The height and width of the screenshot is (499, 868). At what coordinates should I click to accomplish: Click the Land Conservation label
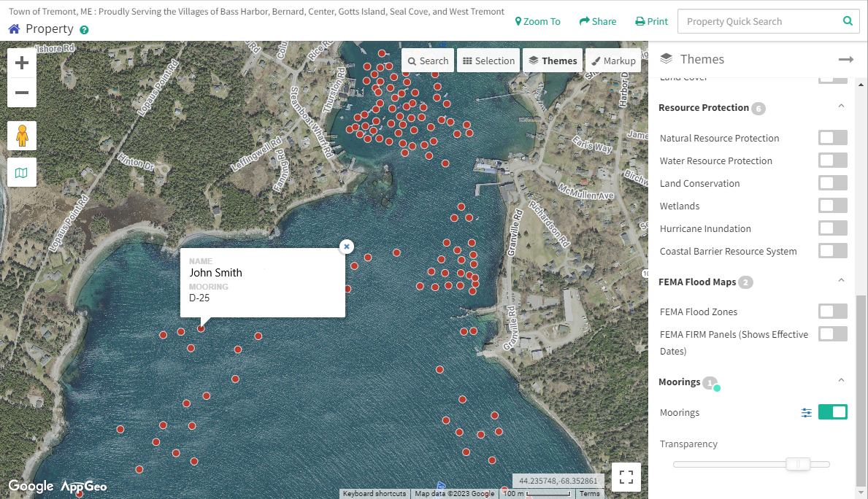[x=699, y=184]
